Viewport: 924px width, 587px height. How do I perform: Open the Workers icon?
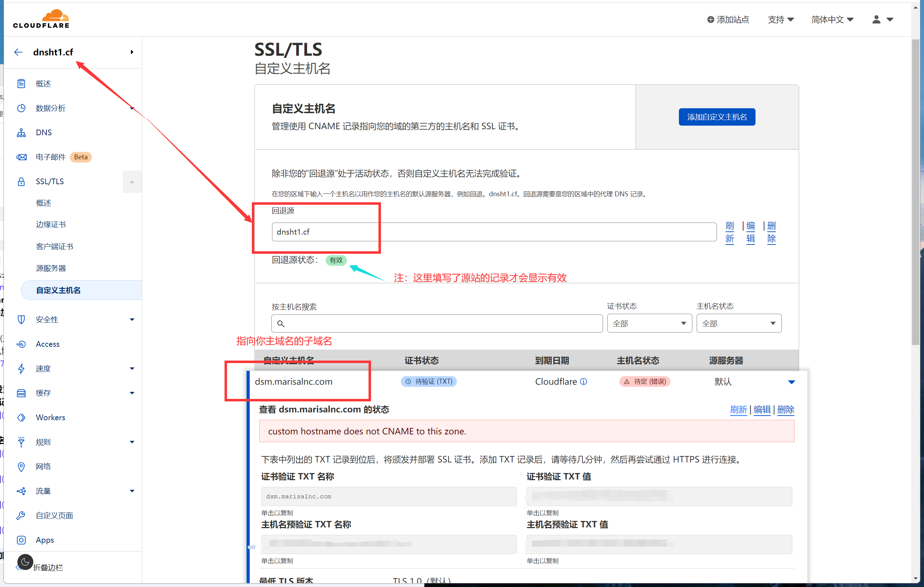[x=21, y=417]
